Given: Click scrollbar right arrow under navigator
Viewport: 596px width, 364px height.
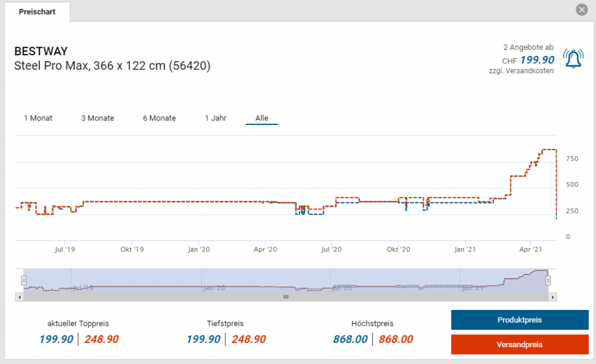Looking at the screenshot, I should tap(553, 297).
